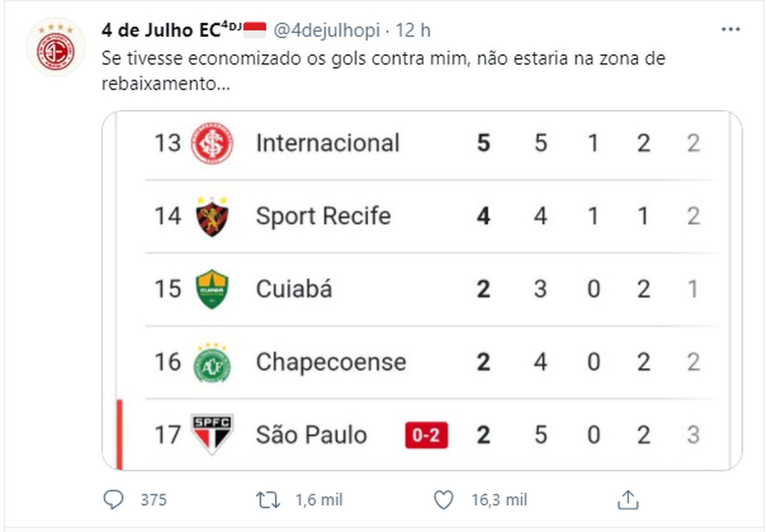Open the share tweet icon
Screen dimensions: 767x532
tap(628, 499)
